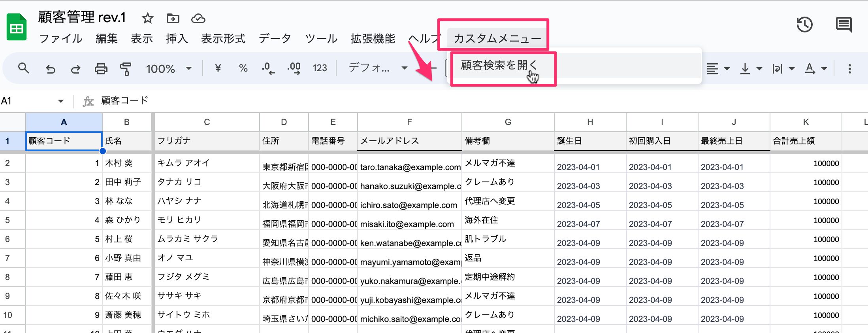Image resolution: width=868 pixels, height=333 pixels.
Task: Select cell ササキ サキ
Action: [x=207, y=296]
